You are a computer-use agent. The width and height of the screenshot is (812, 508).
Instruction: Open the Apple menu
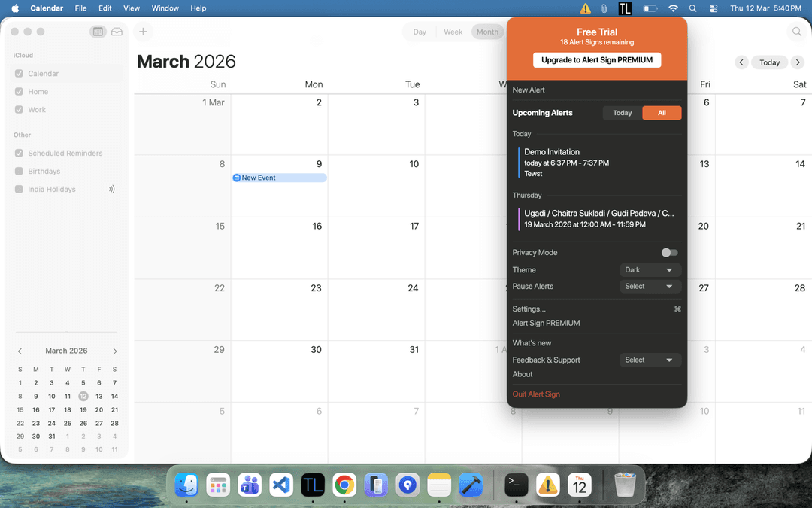click(x=15, y=8)
